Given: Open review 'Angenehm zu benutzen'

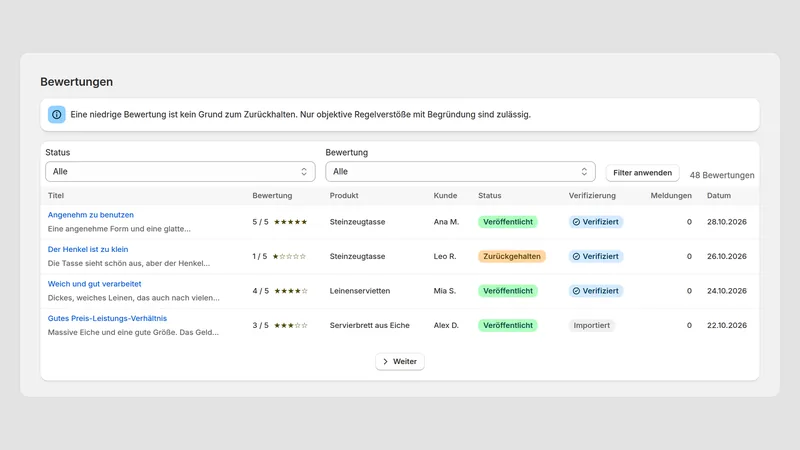Looking at the screenshot, I should coord(91,215).
